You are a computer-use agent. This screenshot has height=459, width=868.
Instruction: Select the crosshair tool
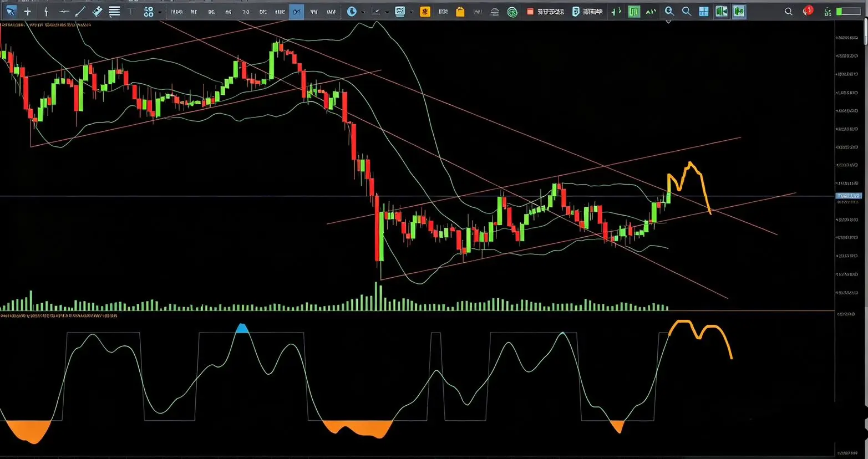click(28, 11)
